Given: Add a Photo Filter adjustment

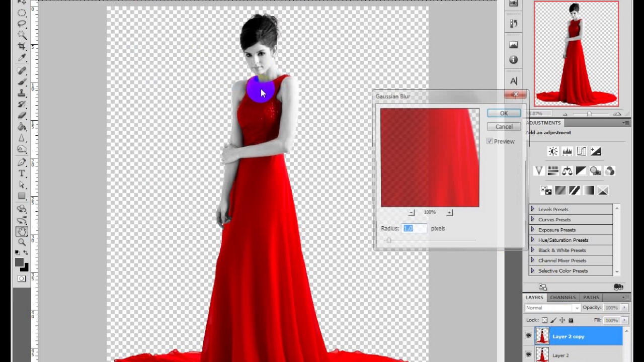Looking at the screenshot, I should tap(595, 171).
